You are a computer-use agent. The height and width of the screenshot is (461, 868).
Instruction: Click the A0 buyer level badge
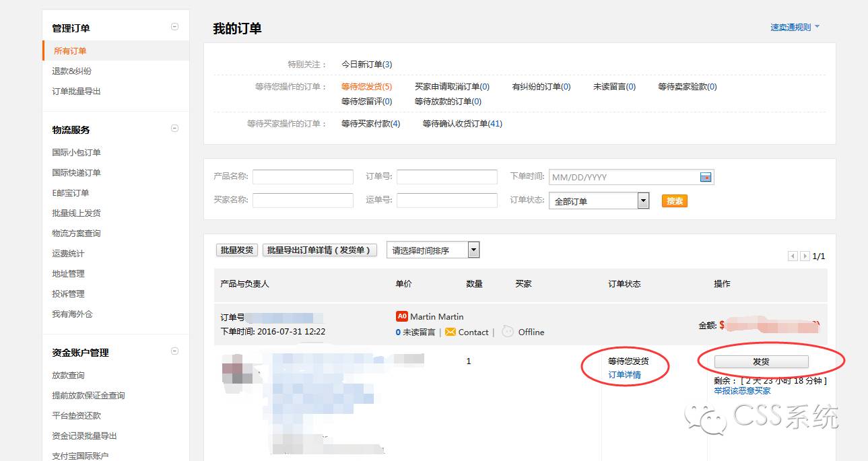tap(402, 316)
